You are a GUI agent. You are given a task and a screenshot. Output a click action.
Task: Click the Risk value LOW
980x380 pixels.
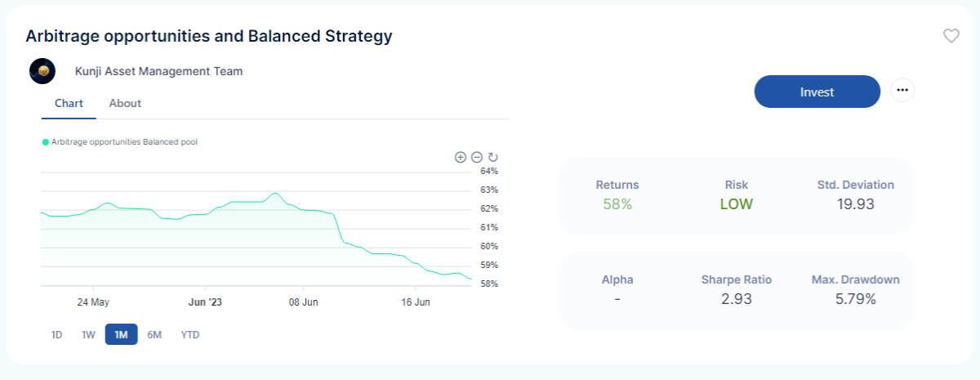pyautogui.click(x=737, y=204)
